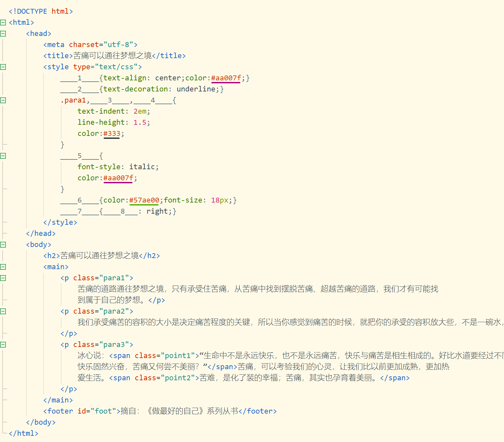
Task: Click the #aa007f color after text-align center
Action: (x=226, y=78)
